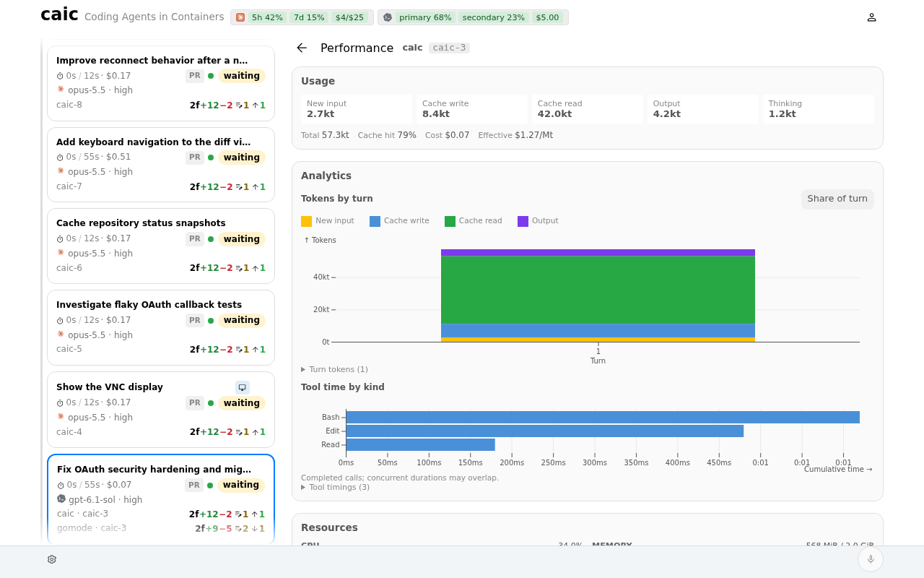Open the caic home title link
924x578 pixels.
click(59, 14)
